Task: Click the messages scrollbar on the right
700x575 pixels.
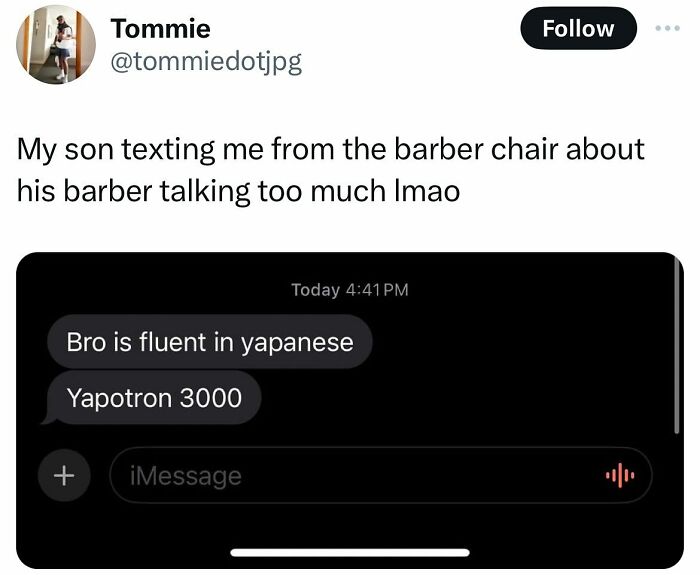Action: pyautogui.click(x=677, y=348)
